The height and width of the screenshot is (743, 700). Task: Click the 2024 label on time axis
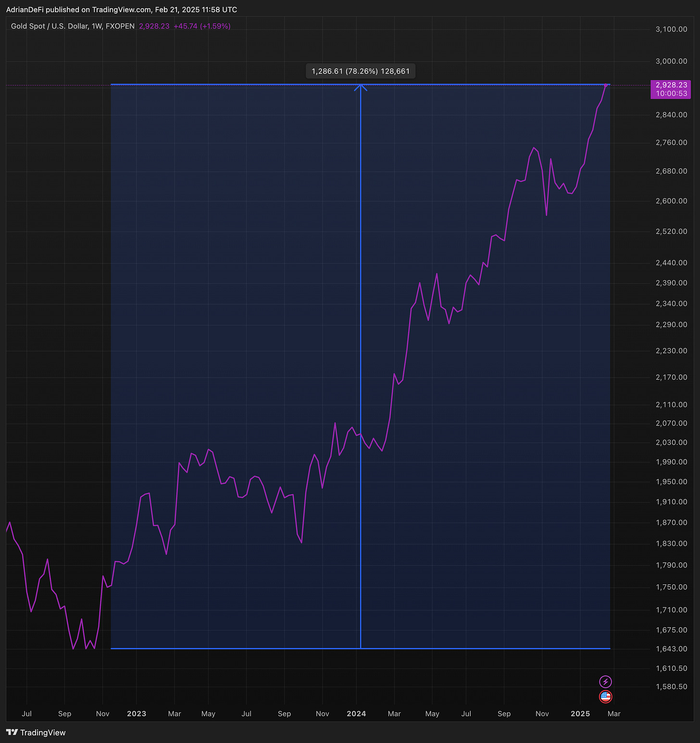click(x=356, y=714)
